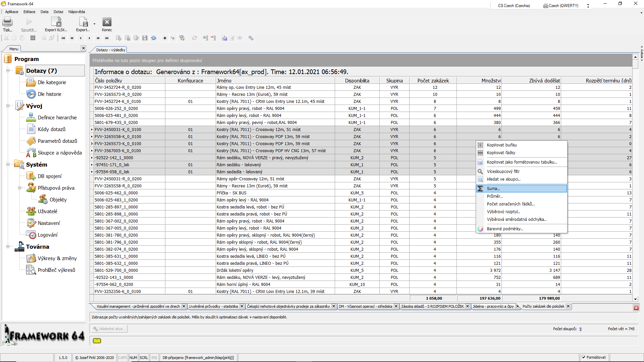Click the add record icon
The width and height of the screenshot is (644, 362).
pyautogui.click(x=119, y=38)
